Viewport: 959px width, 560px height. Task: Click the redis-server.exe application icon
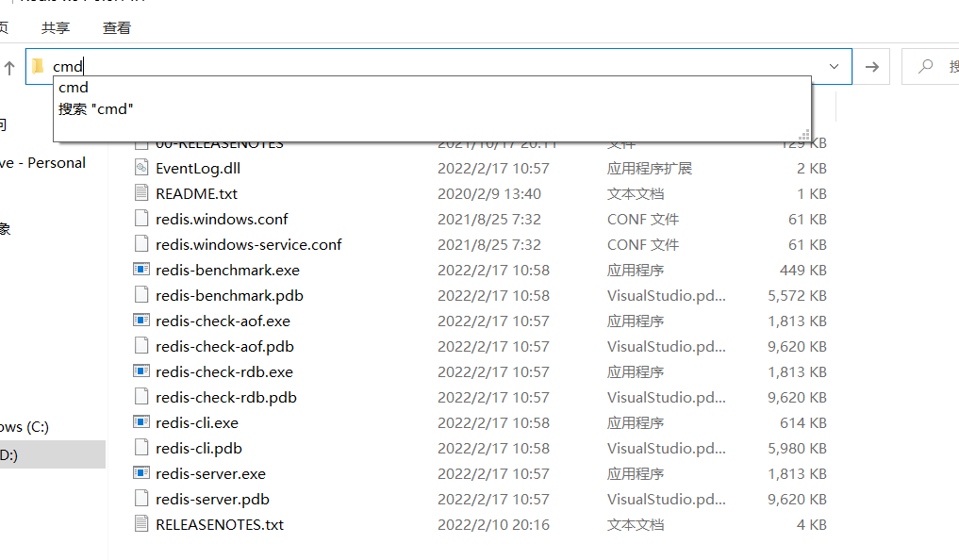(141, 473)
